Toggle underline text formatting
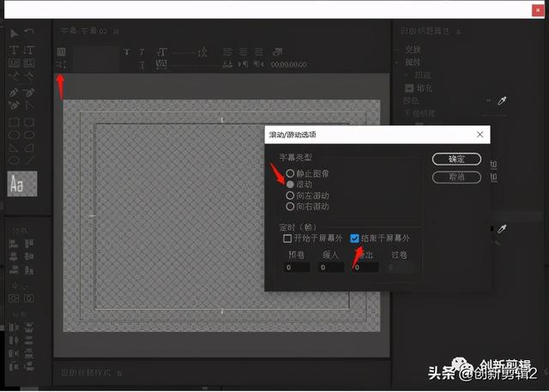The image size is (549, 392). 142,64
